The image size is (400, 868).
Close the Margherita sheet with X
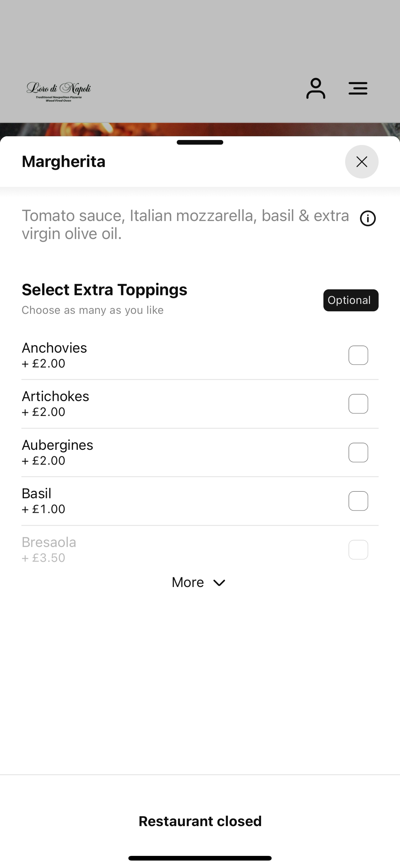[362, 162]
